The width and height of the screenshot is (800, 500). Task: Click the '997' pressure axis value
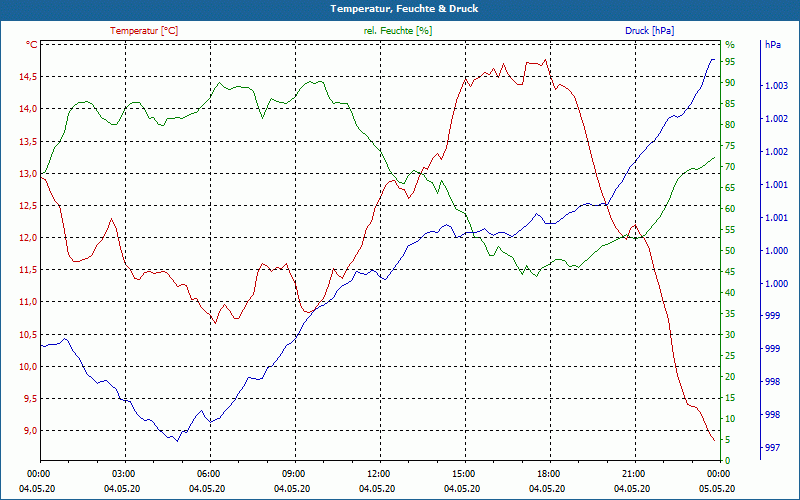[772, 448]
